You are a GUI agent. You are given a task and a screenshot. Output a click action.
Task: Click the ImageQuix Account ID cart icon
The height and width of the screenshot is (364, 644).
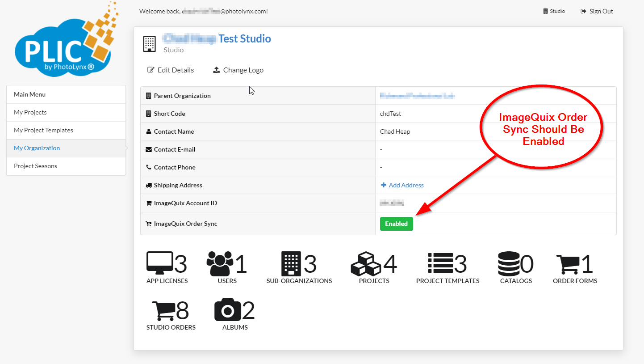point(149,203)
